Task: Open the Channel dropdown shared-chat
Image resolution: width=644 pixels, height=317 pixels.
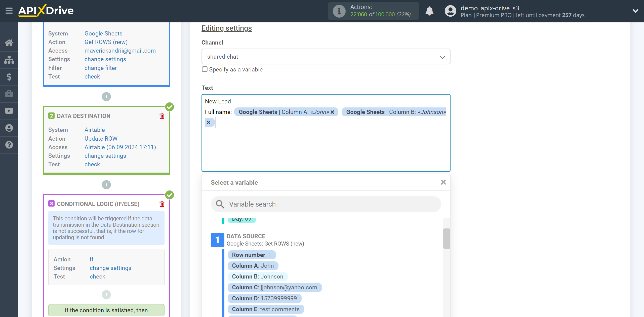Action: coord(326,57)
